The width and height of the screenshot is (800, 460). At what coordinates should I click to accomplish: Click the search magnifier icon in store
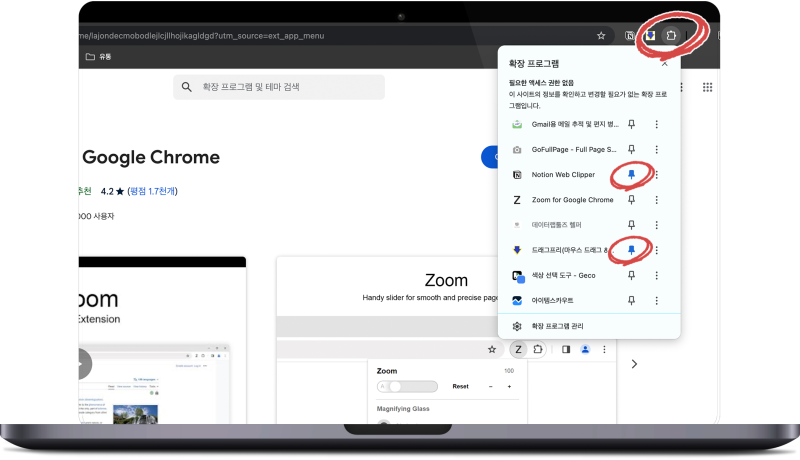tap(187, 87)
